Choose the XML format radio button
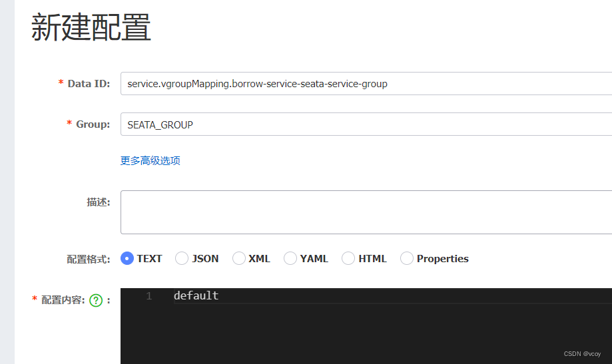612x364 pixels. [x=239, y=258]
